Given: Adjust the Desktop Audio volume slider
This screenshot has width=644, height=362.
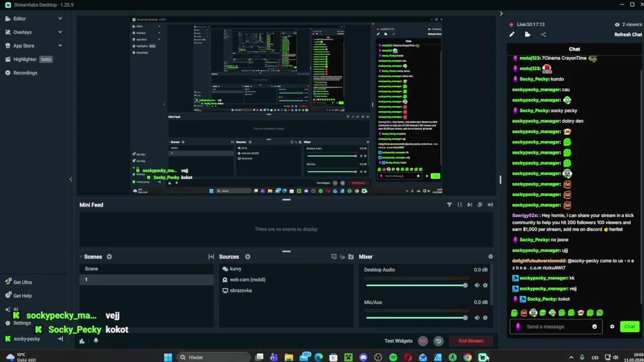Looking at the screenshot, I should (417, 286).
